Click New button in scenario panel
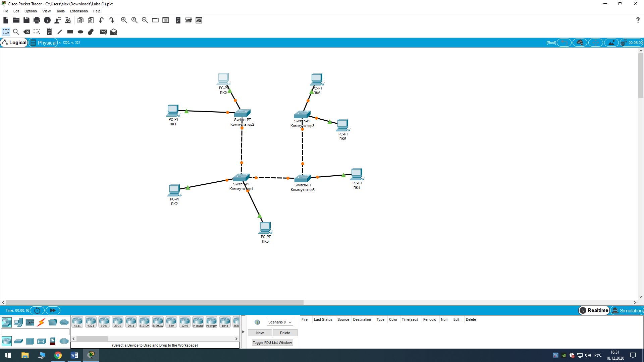 pyautogui.click(x=260, y=333)
